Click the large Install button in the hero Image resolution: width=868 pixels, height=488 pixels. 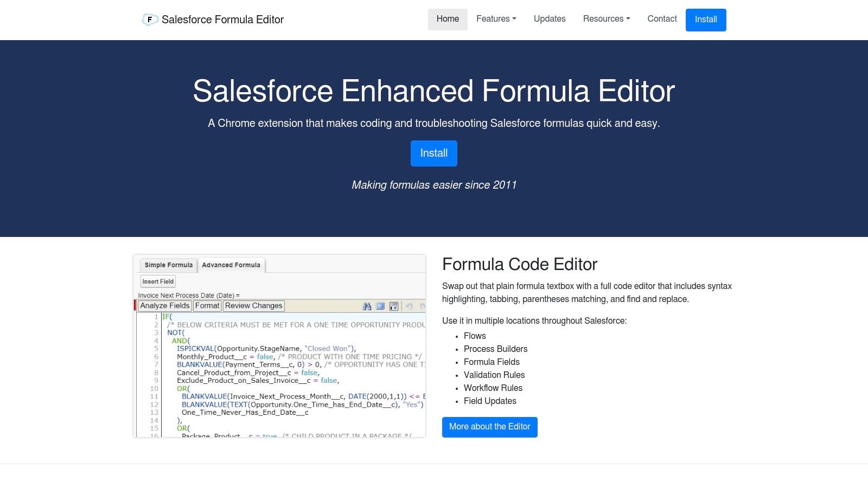433,153
